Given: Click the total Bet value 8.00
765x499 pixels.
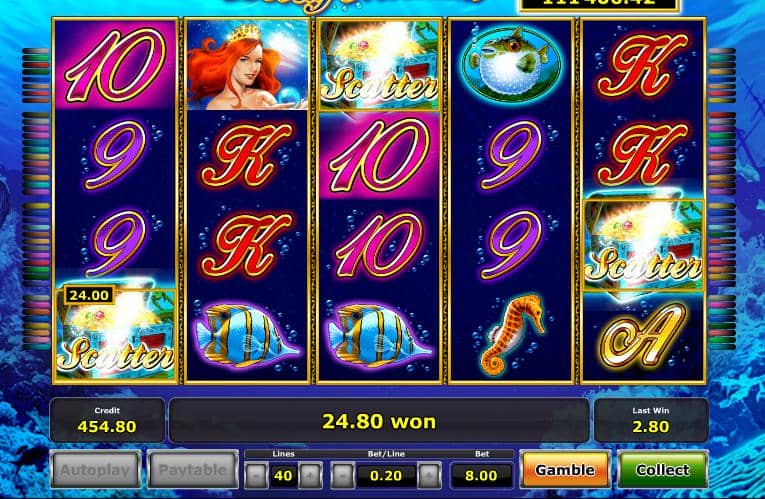Looking at the screenshot, I should coord(481,476).
